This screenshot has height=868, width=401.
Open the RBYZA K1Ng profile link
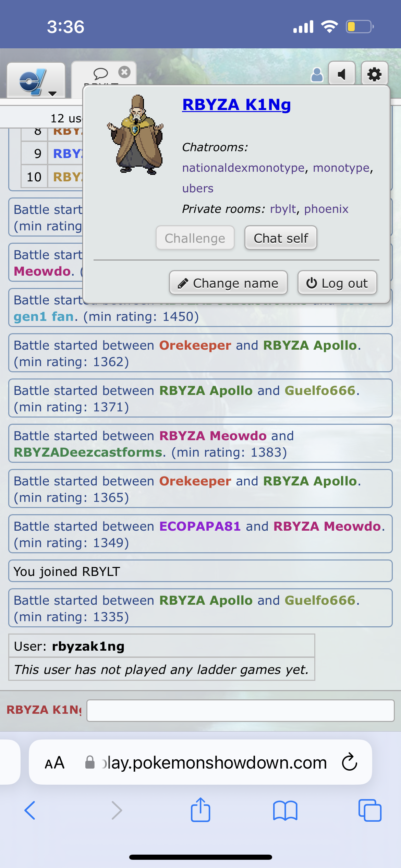click(x=236, y=105)
